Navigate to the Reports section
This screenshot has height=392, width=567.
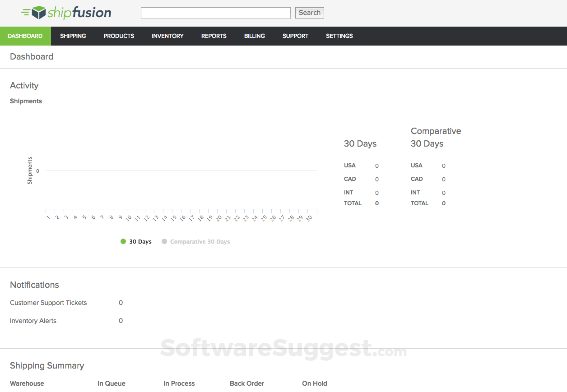click(214, 36)
